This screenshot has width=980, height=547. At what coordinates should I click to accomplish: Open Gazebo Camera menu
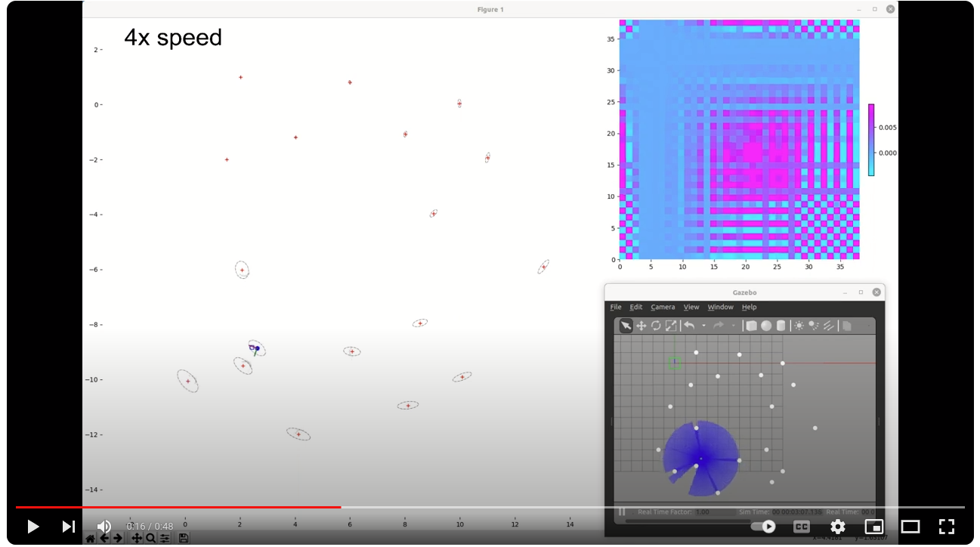(x=663, y=307)
